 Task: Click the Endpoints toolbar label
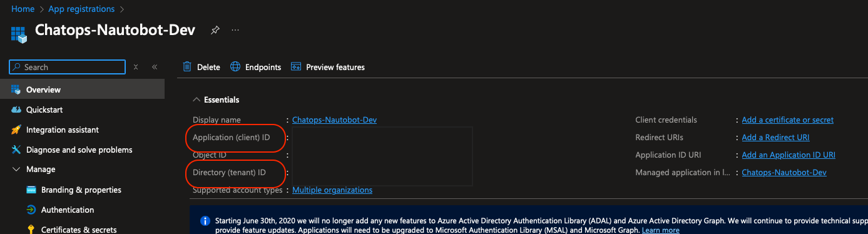coord(263,67)
